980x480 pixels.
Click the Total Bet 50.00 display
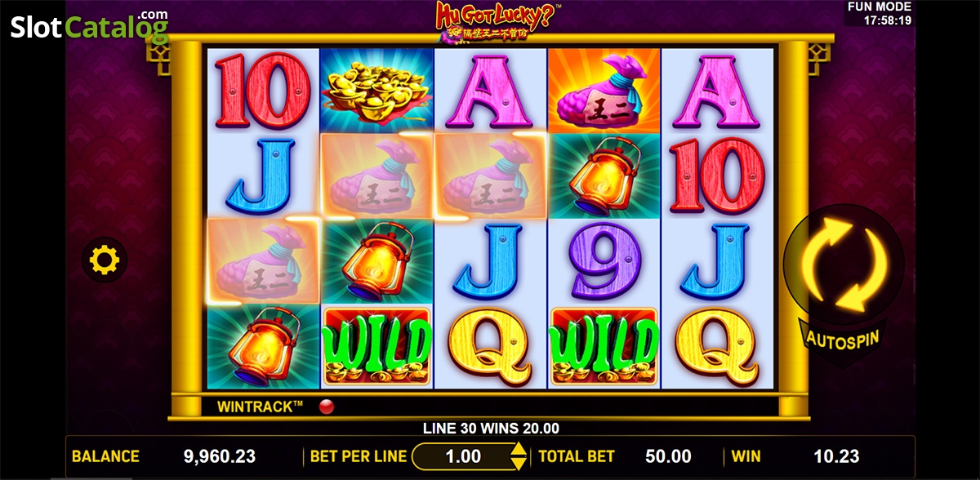(x=669, y=456)
